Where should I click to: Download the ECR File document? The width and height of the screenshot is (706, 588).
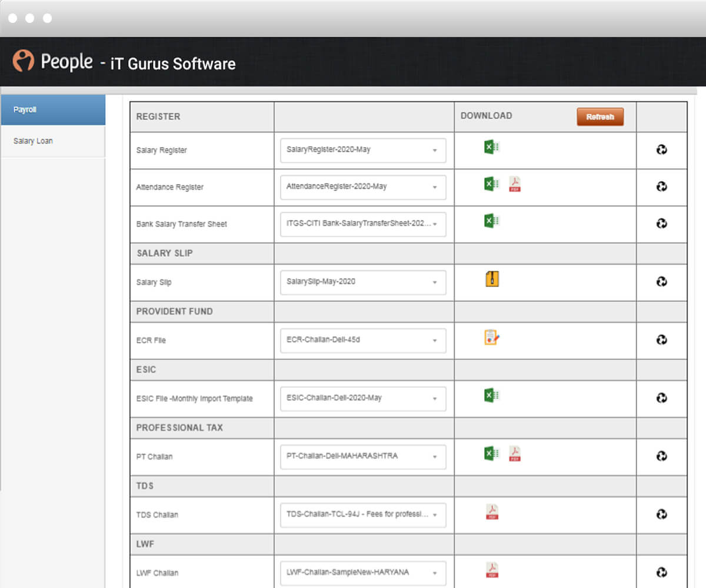pyautogui.click(x=492, y=338)
